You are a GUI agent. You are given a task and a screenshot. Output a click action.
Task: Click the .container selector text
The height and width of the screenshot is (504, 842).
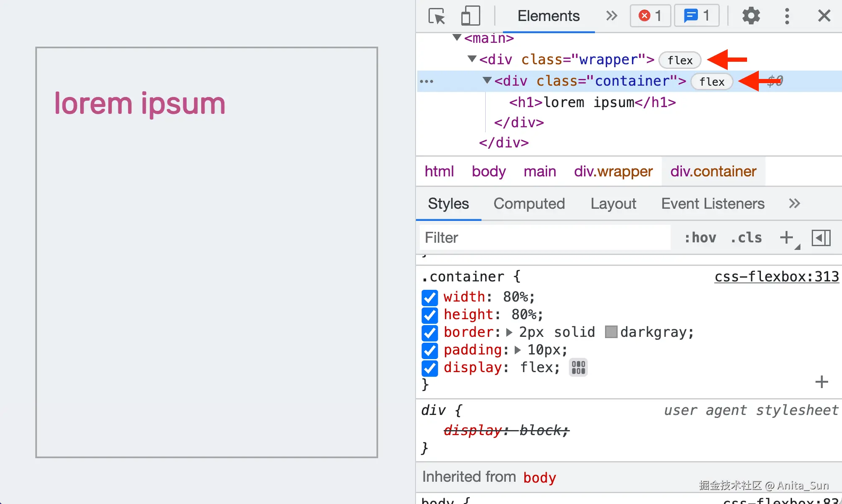pyautogui.click(x=463, y=277)
